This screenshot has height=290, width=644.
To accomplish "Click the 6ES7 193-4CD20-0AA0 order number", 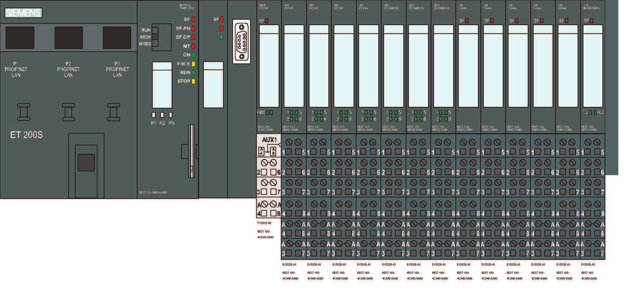I will (265, 234).
